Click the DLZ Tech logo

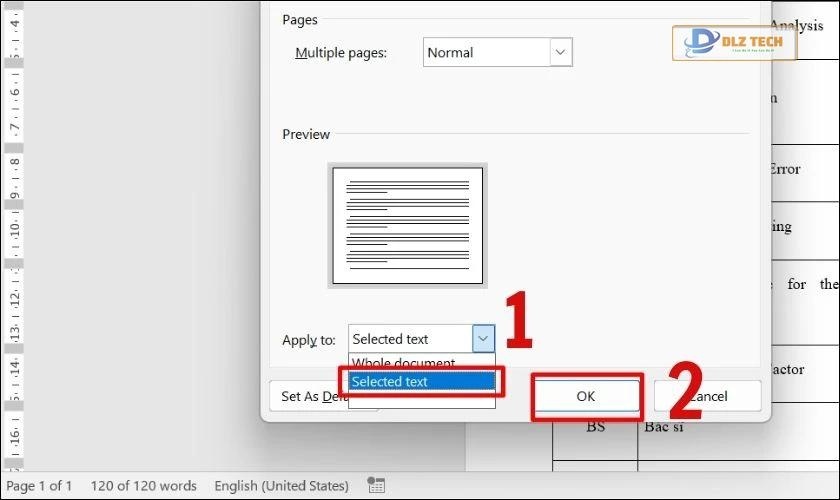pyautogui.click(x=734, y=43)
